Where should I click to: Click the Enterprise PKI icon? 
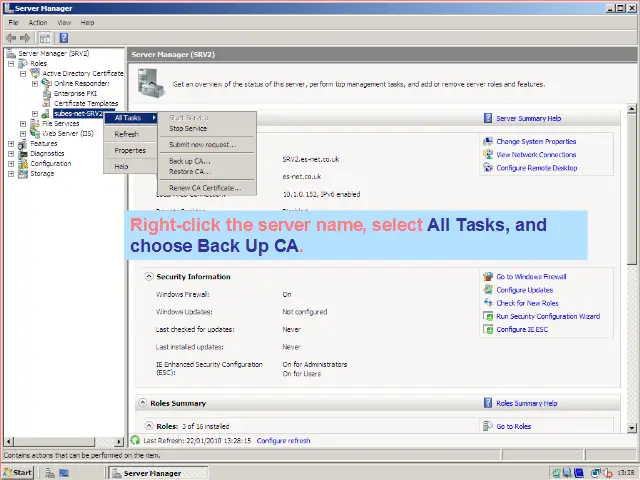coord(47,93)
